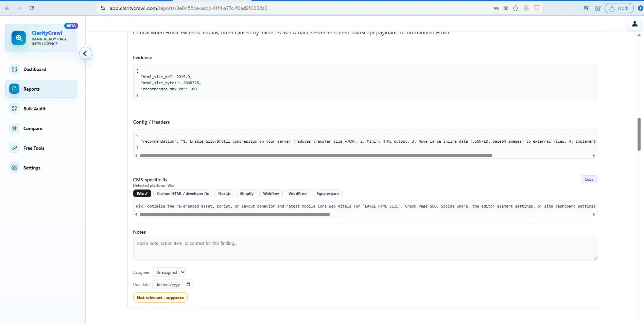Click the CMS fix horizontal scrollbar
This screenshot has height=324, width=644.
[x=235, y=214]
